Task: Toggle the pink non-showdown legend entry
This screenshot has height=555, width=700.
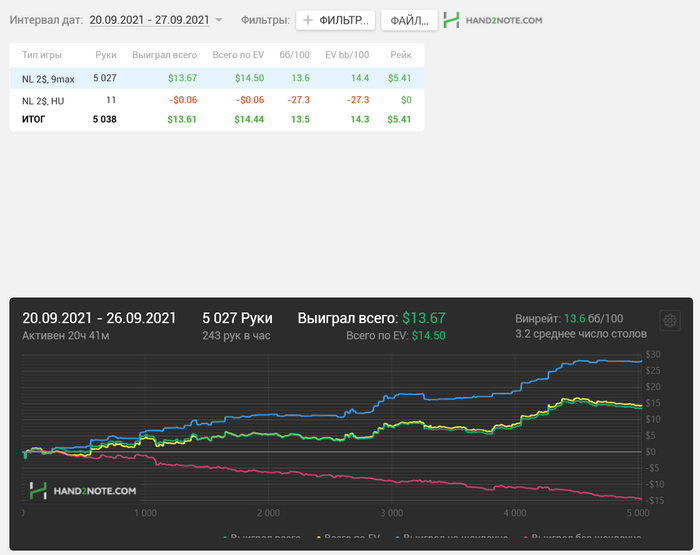Action: (x=582, y=537)
